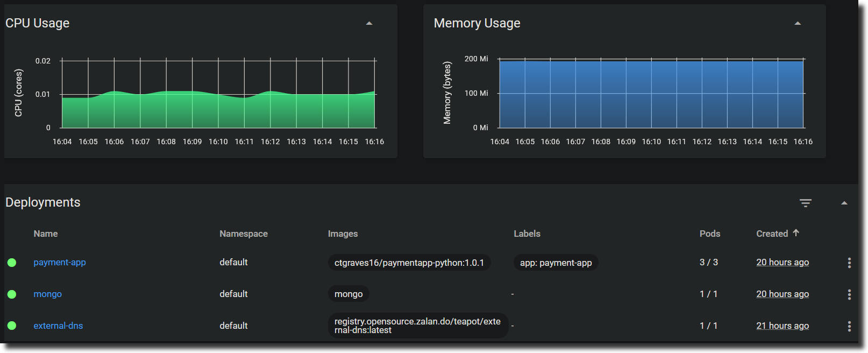
Task: Click the 21 hours ago timestamp
Action: coord(782,326)
